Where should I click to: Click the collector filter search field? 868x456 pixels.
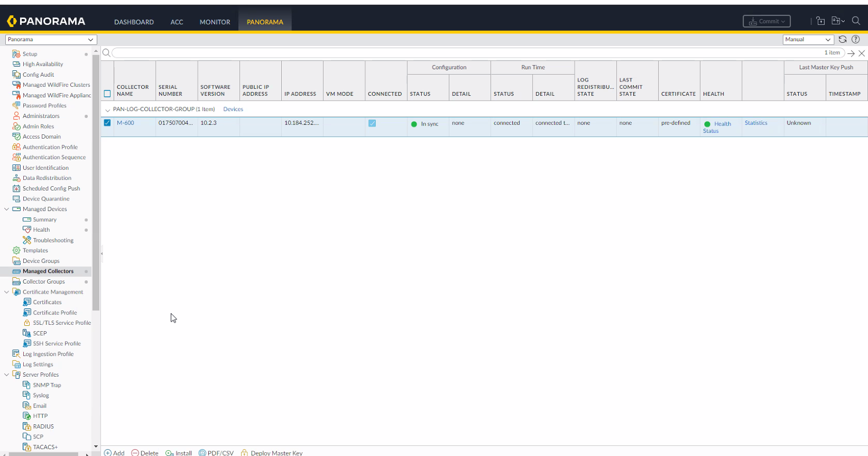pos(465,53)
